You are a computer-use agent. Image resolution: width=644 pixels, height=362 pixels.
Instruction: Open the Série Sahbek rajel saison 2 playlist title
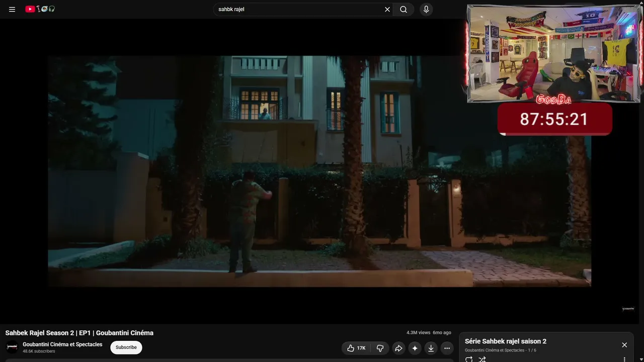pyautogui.click(x=506, y=341)
